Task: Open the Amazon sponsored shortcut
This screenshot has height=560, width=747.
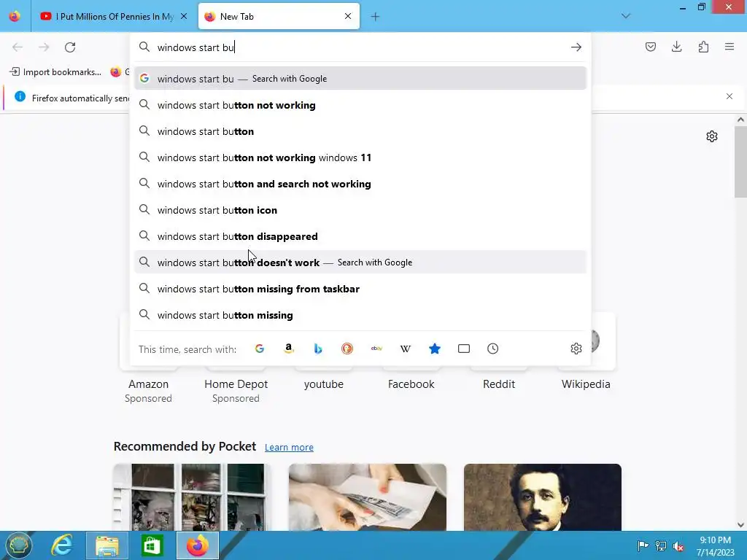Action: click(148, 384)
